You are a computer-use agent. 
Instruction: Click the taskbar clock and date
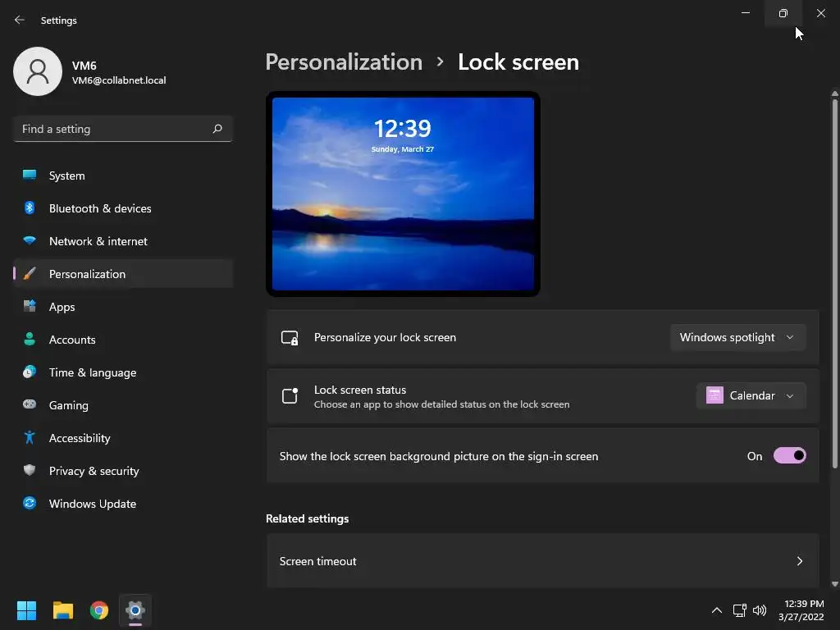801,610
